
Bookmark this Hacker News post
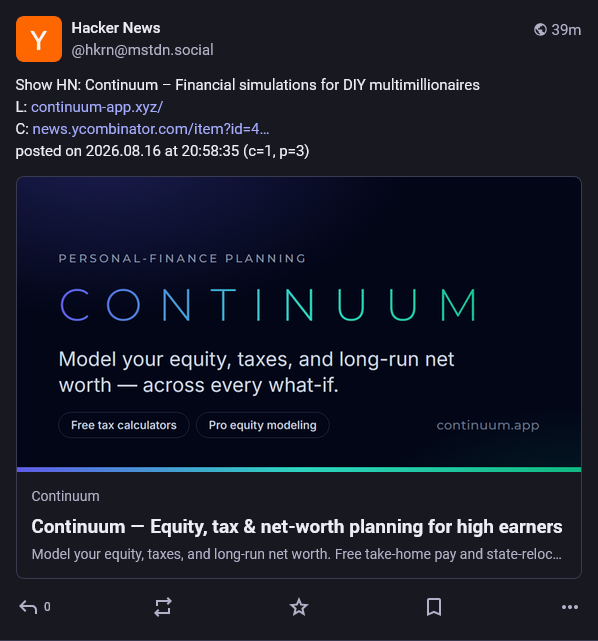tap(434, 607)
